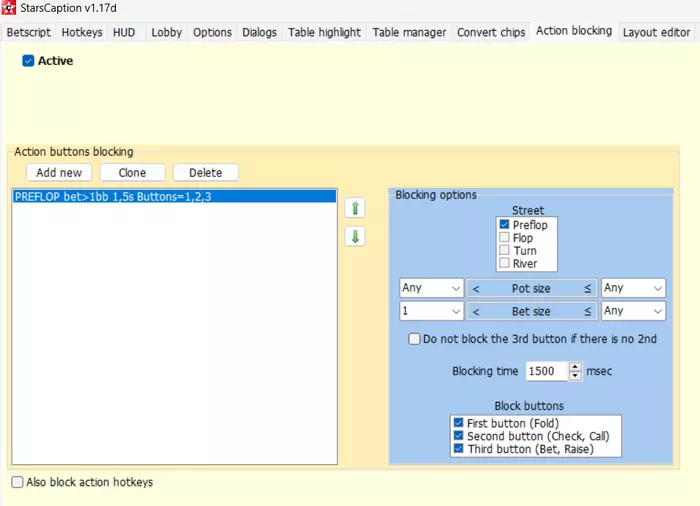Click the StarsCaption app icon in title bar
The height and width of the screenshot is (506, 700).
coord(10,9)
